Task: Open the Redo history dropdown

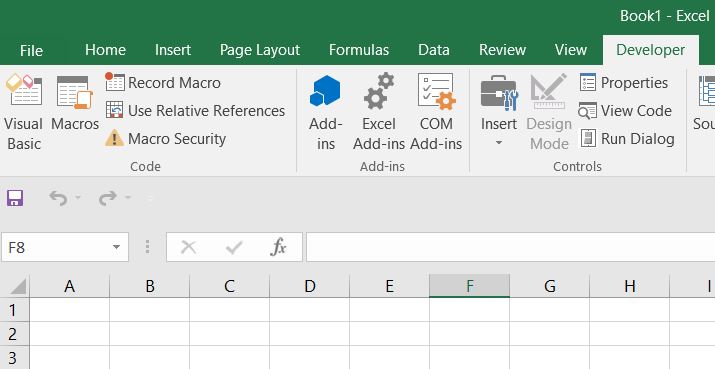Action: click(128, 198)
